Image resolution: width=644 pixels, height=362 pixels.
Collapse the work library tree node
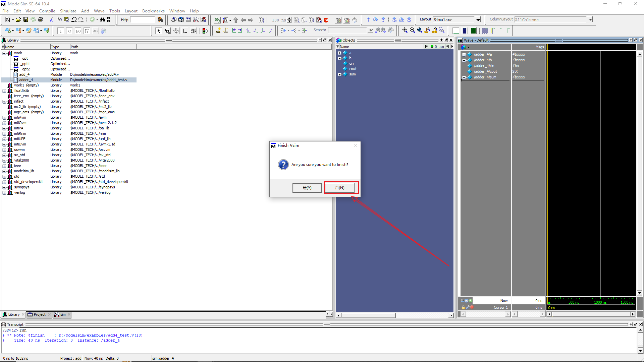(4, 53)
